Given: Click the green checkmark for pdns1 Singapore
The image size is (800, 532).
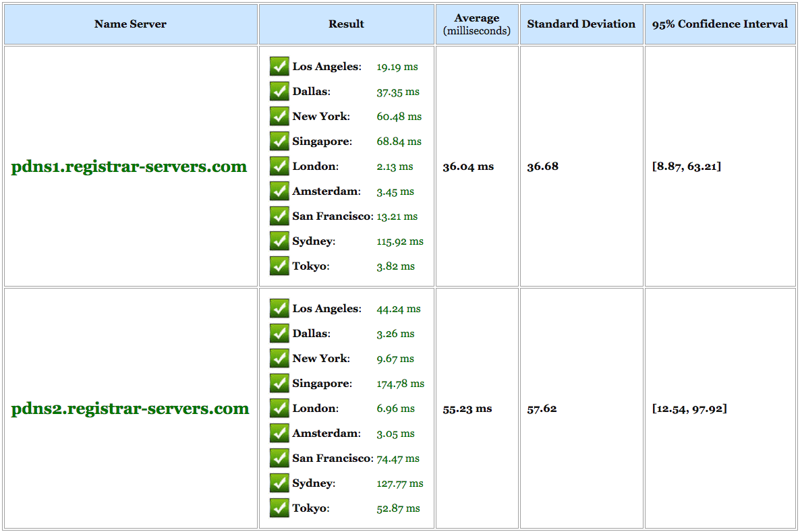Looking at the screenshot, I should pos(279,142).
